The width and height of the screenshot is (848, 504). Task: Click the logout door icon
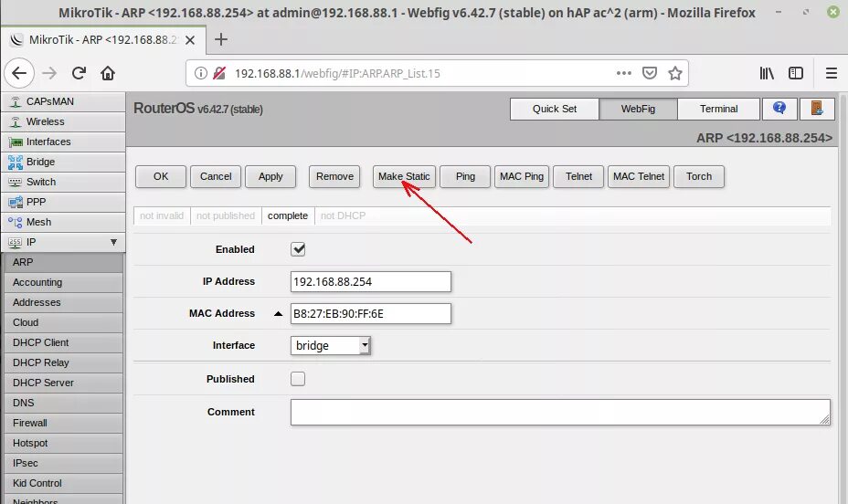(817, 109)
